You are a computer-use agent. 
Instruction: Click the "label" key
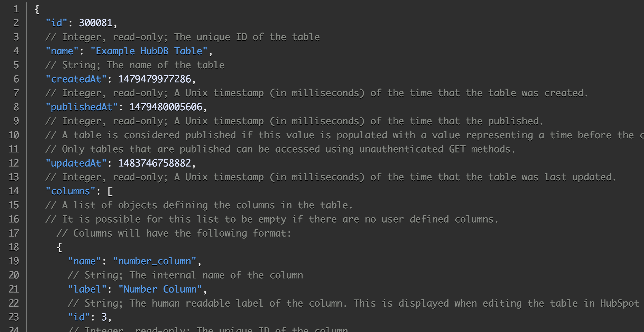point(87,289)
